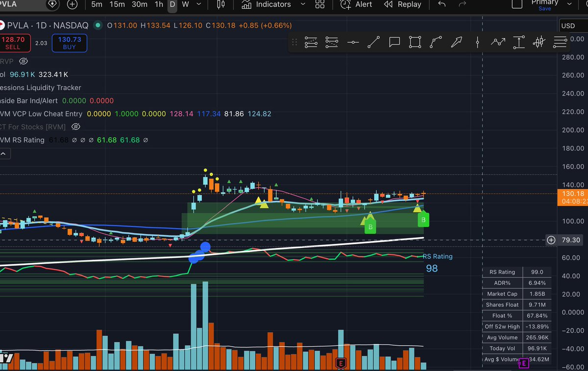
Task: Click the RS Rating 98 chart label
Action: tap(438, 263)
